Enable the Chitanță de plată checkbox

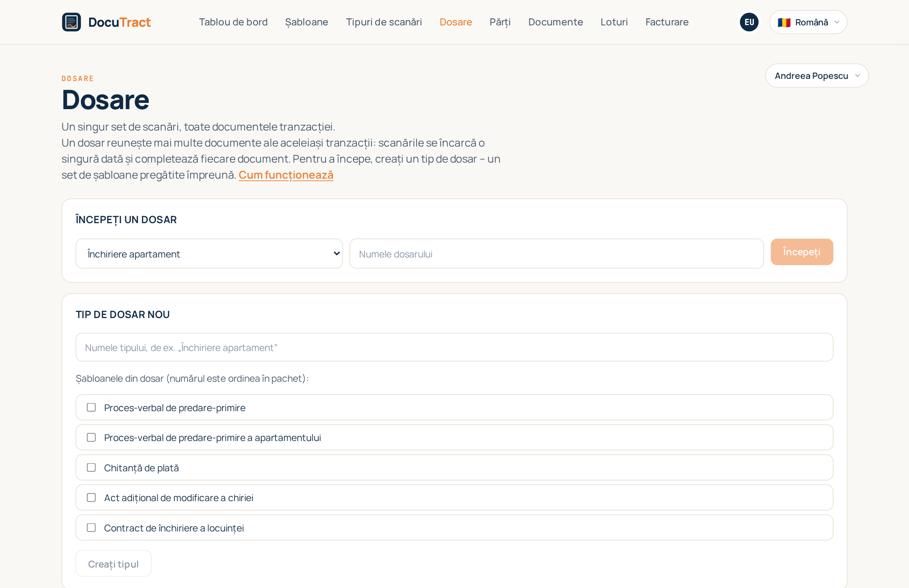coord(91,467)
